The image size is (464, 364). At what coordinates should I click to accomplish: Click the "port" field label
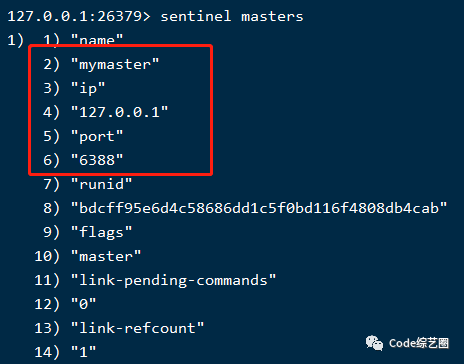click(97, 136)
